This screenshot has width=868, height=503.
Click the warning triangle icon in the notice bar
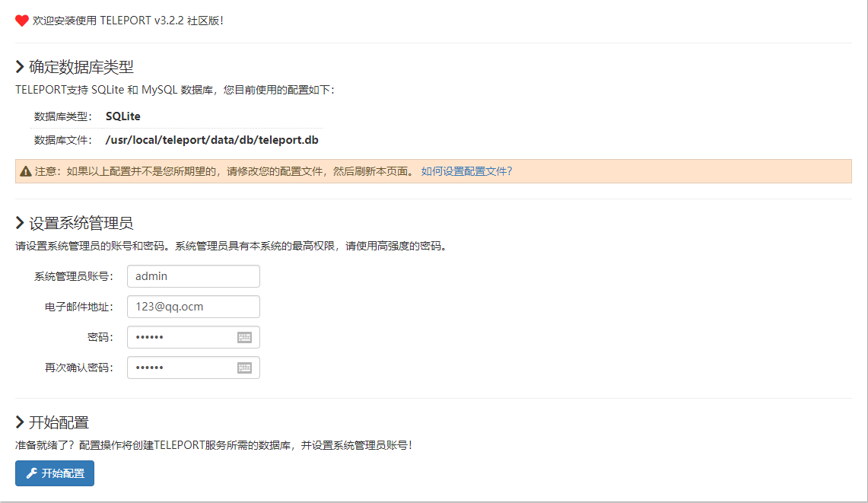25,172
